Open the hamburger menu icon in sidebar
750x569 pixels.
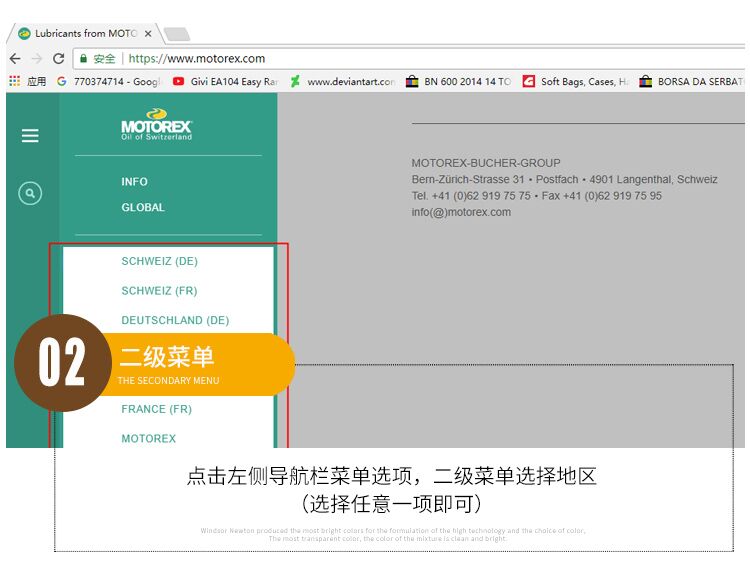click(x=30, y=136)
